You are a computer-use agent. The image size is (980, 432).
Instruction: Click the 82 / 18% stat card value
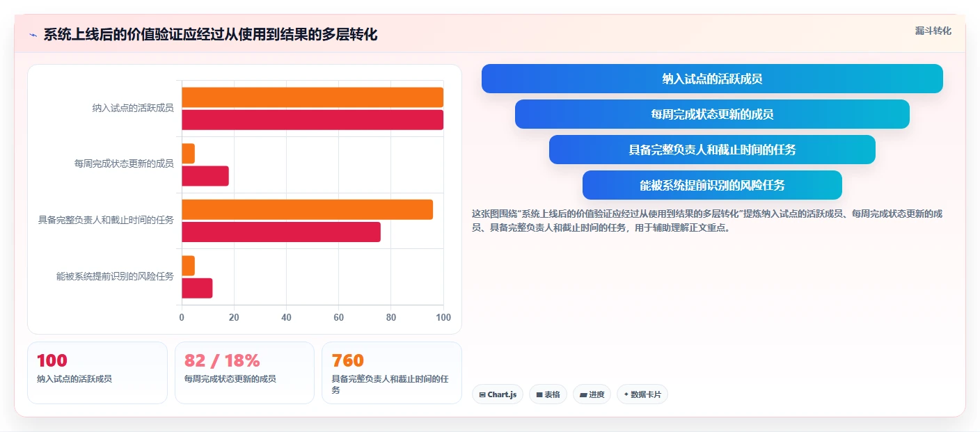pos(222,360)
